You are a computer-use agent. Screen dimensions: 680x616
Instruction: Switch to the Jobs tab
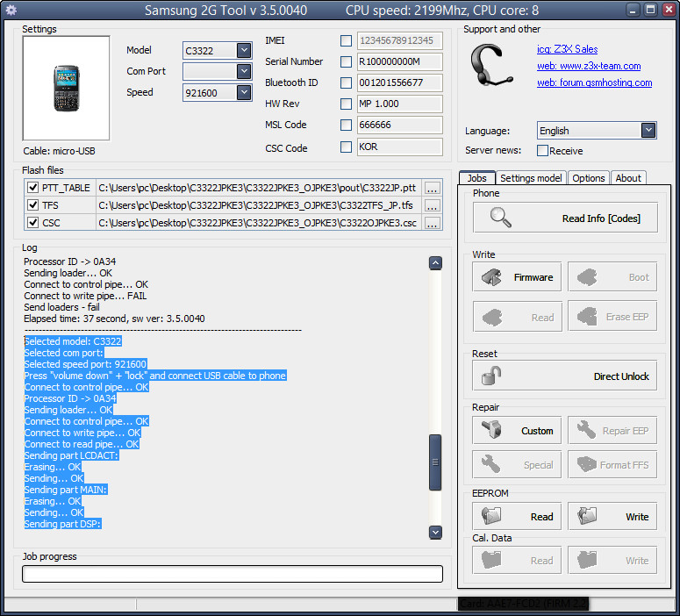point(476,178)
